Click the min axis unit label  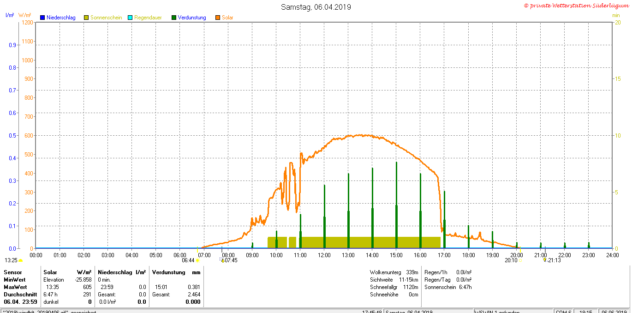[x=616, y=15]
